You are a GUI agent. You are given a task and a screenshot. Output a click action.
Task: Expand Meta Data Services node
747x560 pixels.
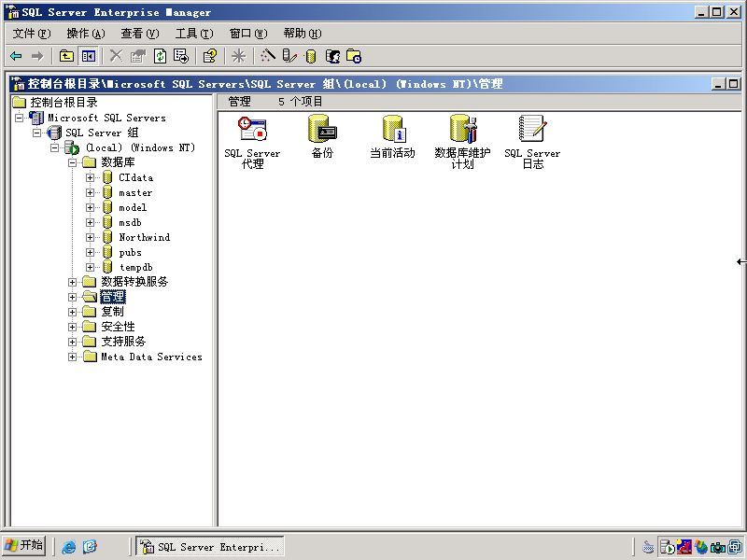coord(73,357)
